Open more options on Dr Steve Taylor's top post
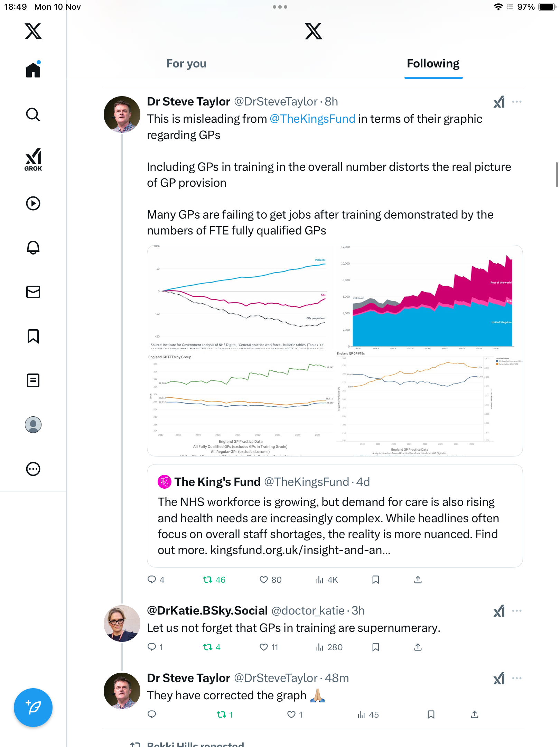The image size is (560, 747). click(517, 102)
